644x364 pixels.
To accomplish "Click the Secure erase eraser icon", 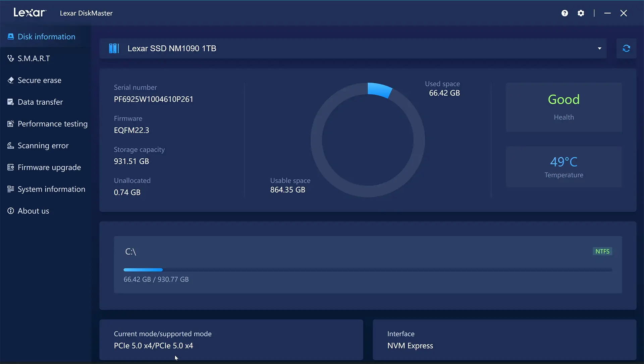I will (x=11, y=80).
